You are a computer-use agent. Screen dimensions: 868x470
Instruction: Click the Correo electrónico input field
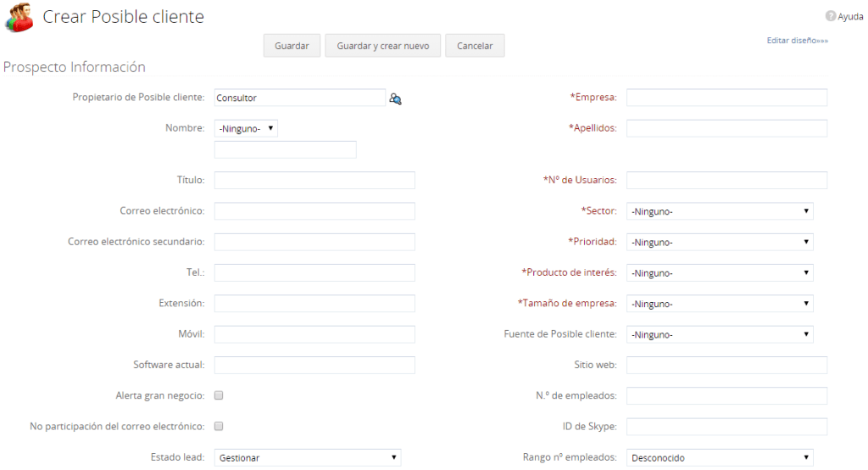pos(314,211)
